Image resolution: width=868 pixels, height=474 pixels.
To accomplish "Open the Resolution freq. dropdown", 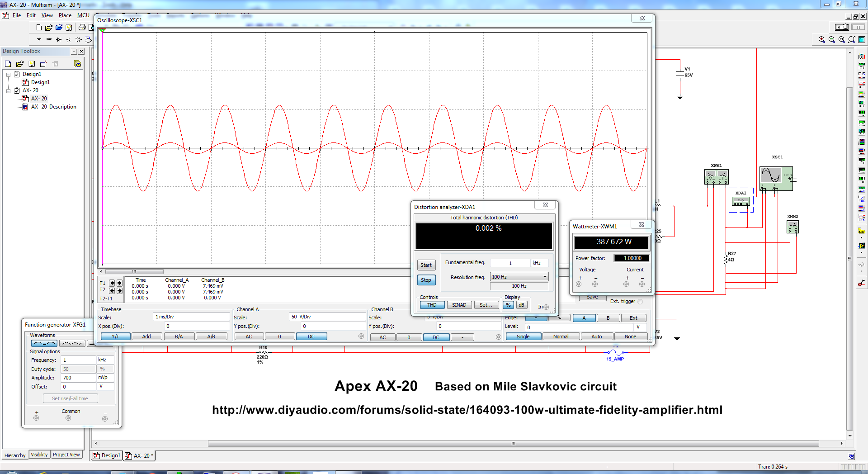I will 545,277.
